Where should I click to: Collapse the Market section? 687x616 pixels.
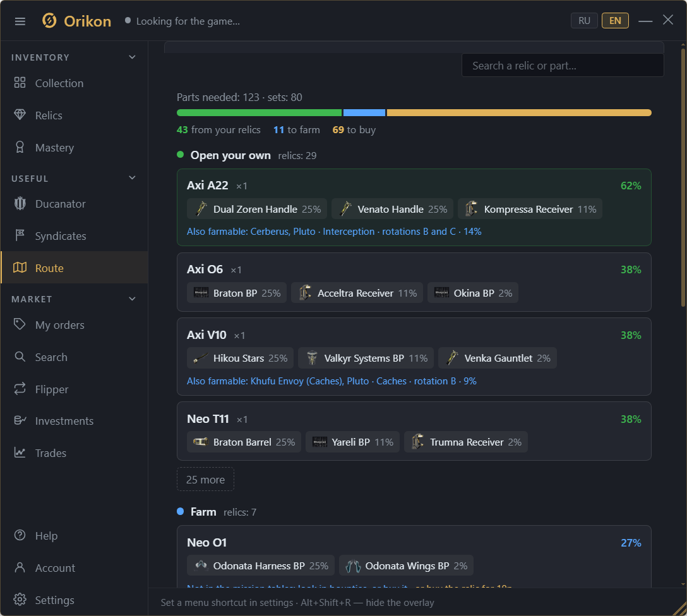(132, 299)
